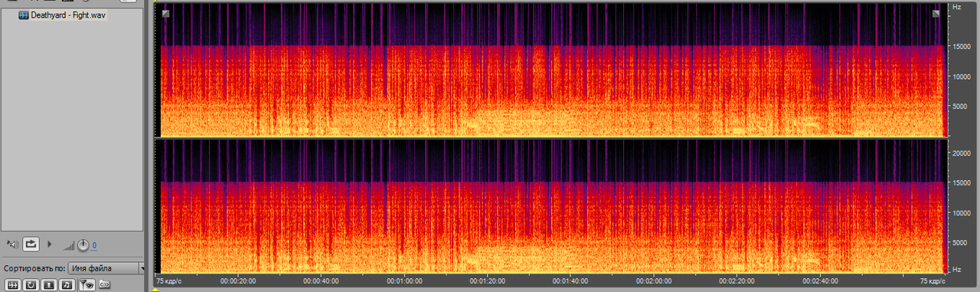Image resolution: width=980 pixels, height=292 pixels.
Task: Open the sort-by Имя файла dropdown
Action: click(106, 268)
